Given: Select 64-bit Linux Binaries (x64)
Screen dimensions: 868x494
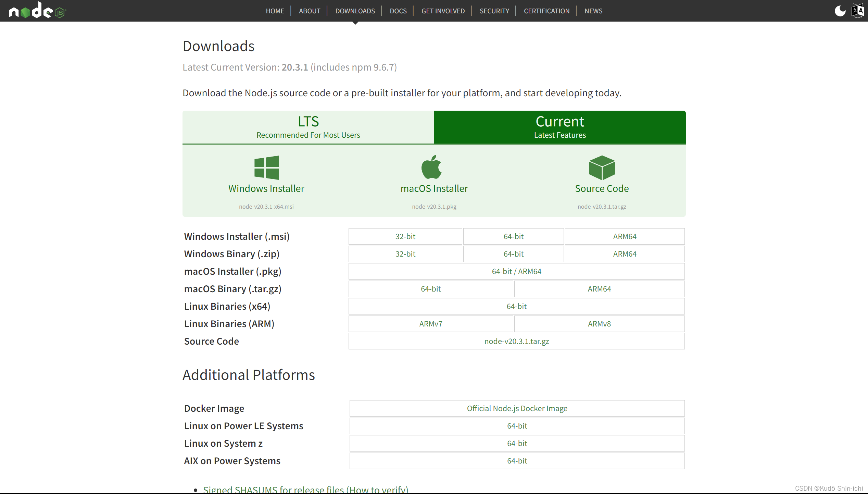Looking at the screenshot, I should click(517, 306).
